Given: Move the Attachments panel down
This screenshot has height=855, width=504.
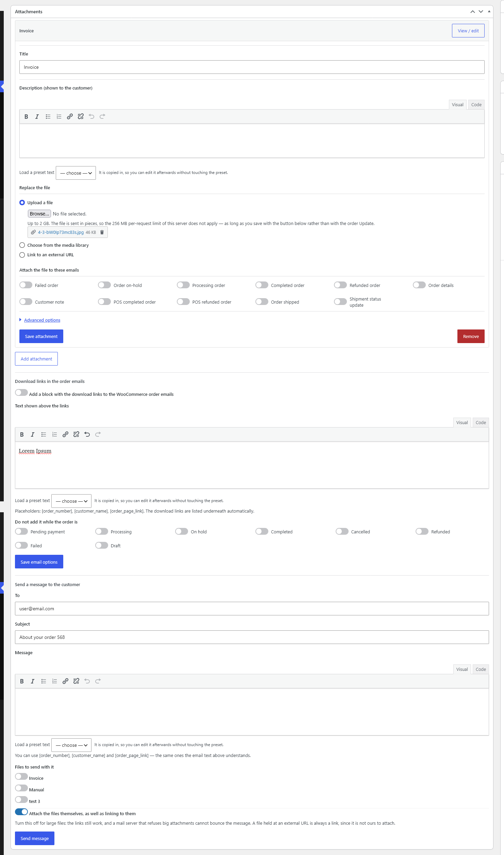Looking at the screenshot, I should pos(481,12).
